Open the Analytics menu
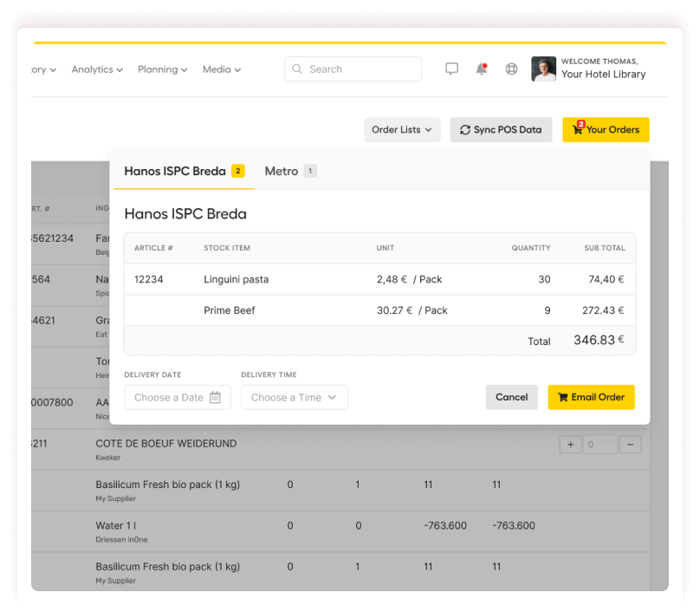The width and height of the screenshot is (700, 612). pyautogui.click(x=96, y=69)
